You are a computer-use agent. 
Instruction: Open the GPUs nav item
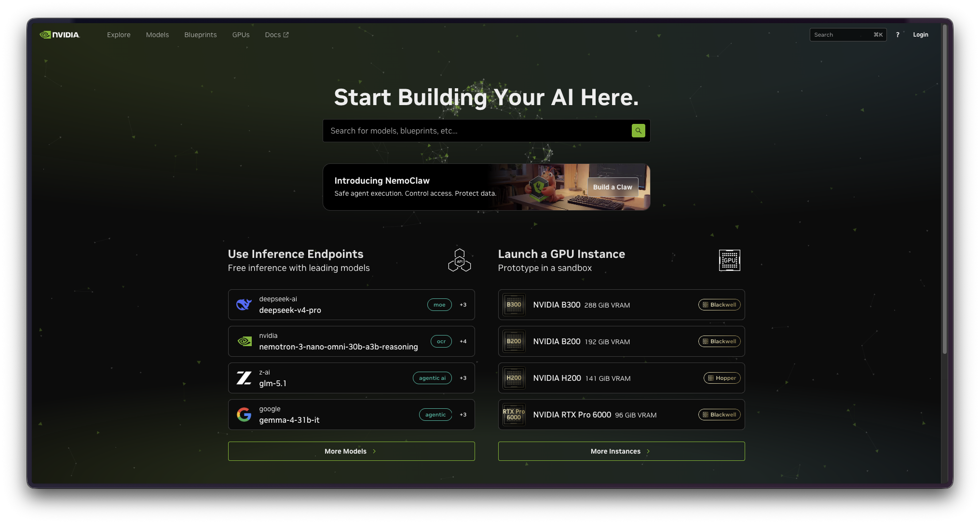click(241, 35)
